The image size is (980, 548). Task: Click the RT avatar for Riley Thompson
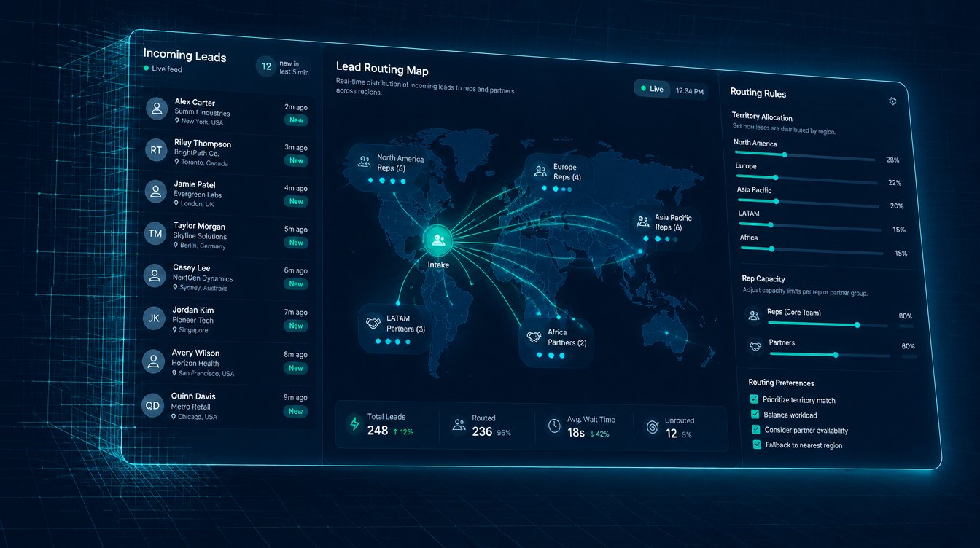[156, 150]
